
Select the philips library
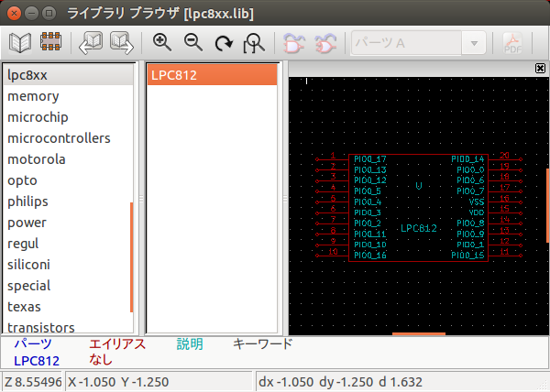[68, 201]
